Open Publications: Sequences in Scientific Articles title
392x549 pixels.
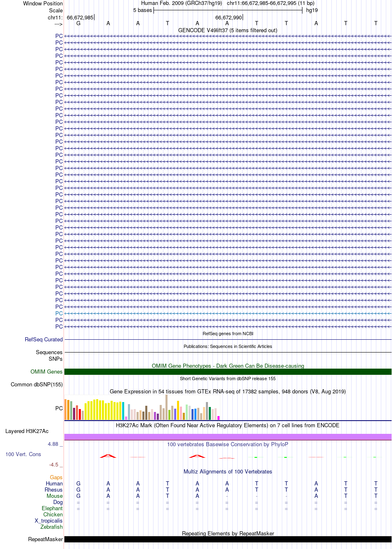point(228,346)
